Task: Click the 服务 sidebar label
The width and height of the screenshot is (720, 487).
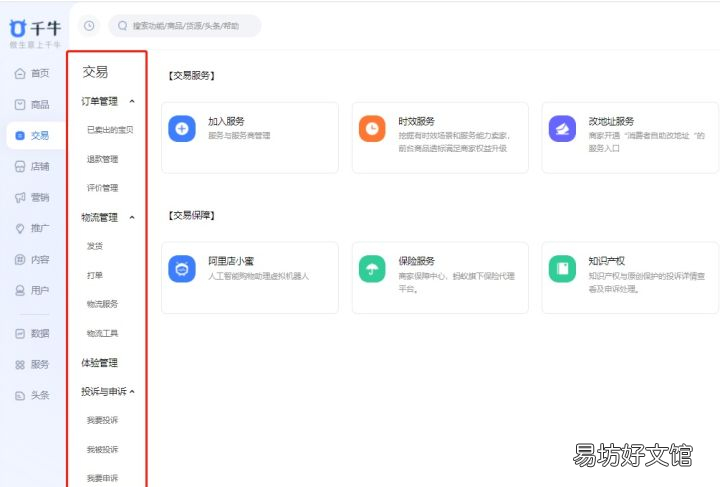Action: (x=40, y=365)
